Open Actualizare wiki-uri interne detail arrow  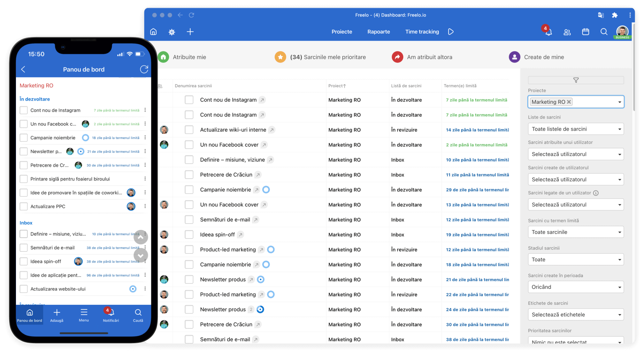[x=272, y=130]
